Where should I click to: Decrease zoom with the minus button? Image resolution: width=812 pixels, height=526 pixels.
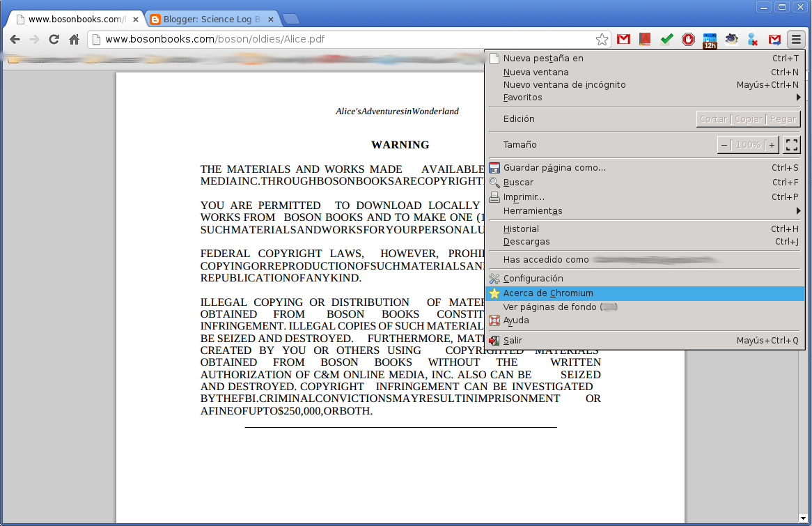tap(724, 145)
